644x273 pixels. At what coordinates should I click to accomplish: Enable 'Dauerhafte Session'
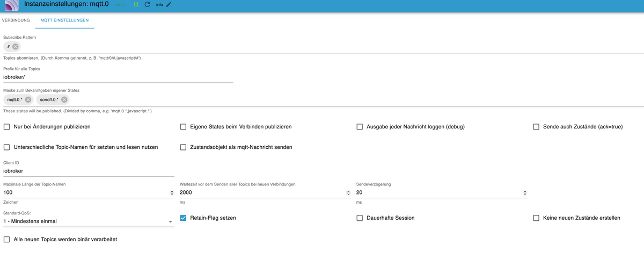coord(360,218)
